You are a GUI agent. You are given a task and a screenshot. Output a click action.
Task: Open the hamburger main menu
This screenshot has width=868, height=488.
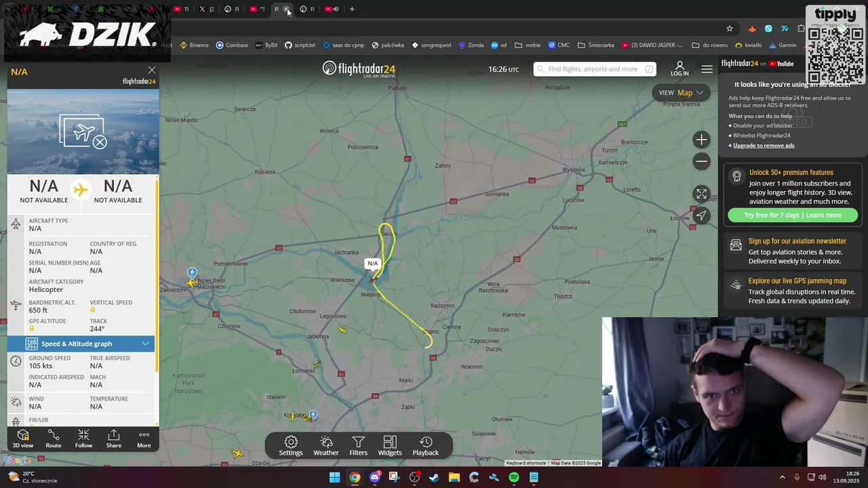pyautogui.click(x=707, y=69)
